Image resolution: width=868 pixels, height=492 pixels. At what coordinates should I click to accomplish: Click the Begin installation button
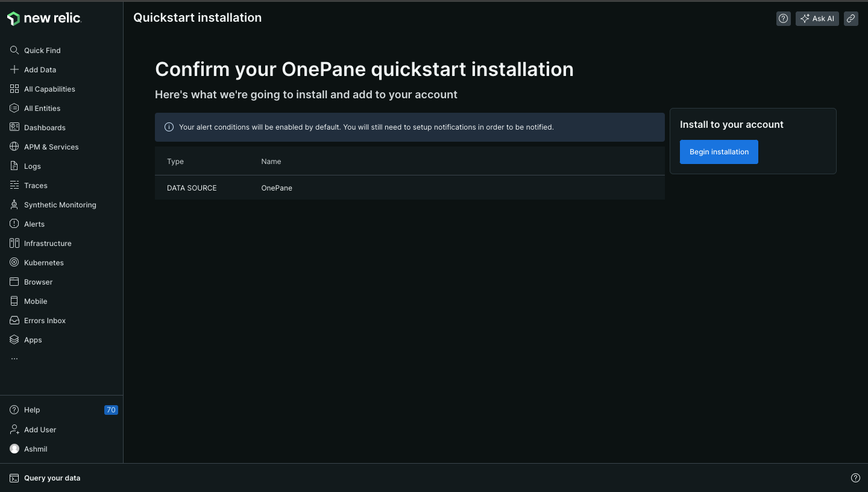point(719,152)
